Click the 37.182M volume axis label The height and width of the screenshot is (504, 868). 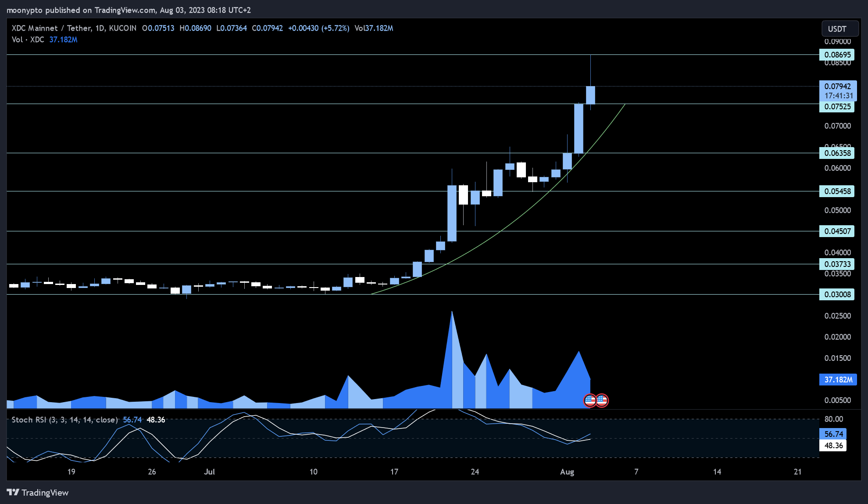[838, 380]
